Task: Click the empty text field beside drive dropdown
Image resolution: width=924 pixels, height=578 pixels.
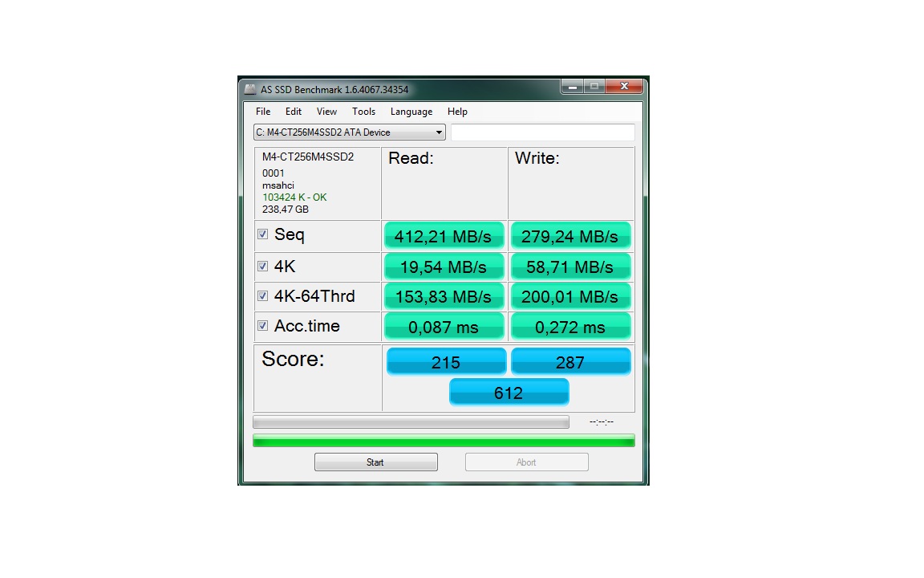Action: click(543, 132)
